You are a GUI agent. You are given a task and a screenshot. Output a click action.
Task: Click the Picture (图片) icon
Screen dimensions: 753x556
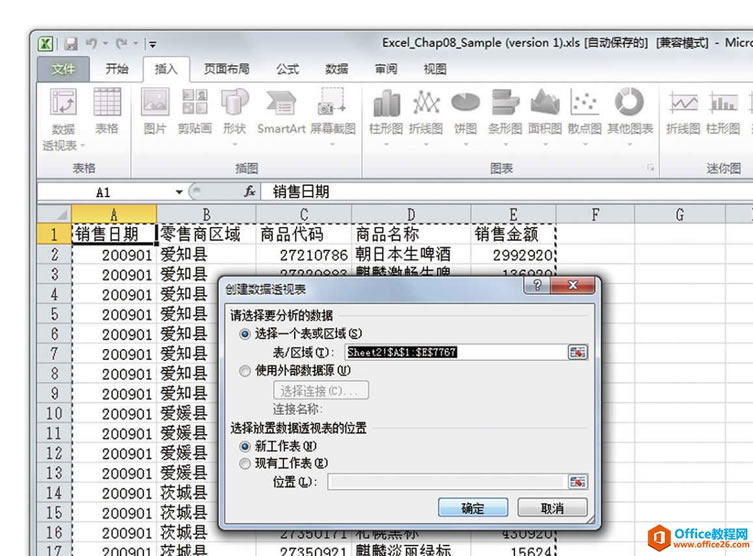pyautogui.click(x=155, y=102)
